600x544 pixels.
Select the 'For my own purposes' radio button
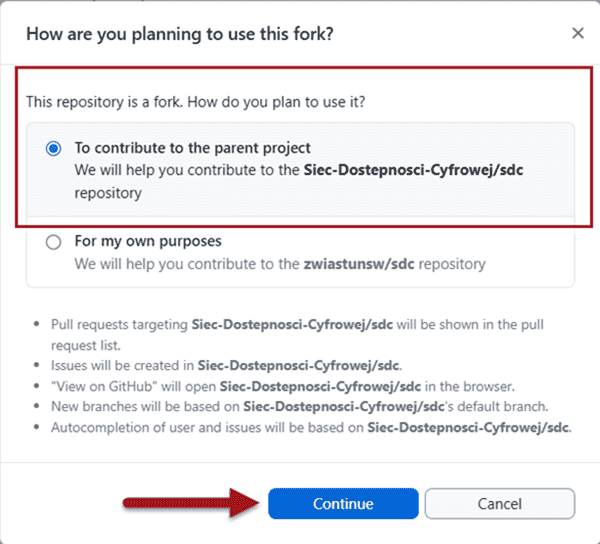[x=53, y=242]
